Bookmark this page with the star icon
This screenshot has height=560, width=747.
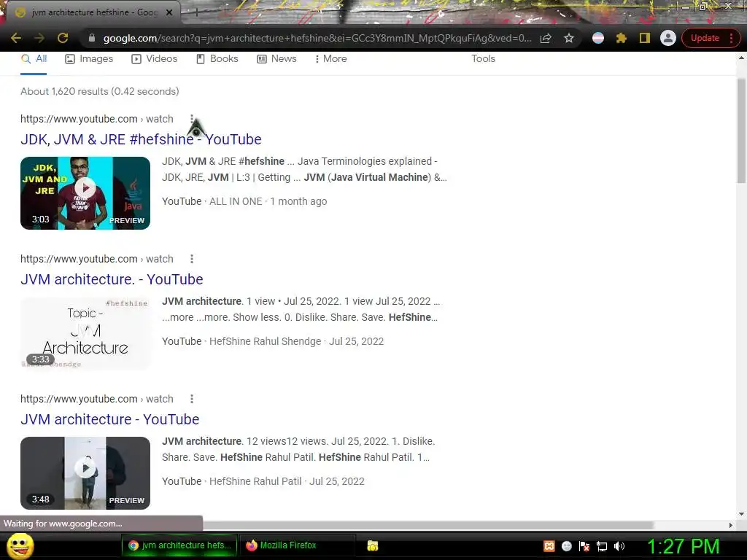coord(569,38)
